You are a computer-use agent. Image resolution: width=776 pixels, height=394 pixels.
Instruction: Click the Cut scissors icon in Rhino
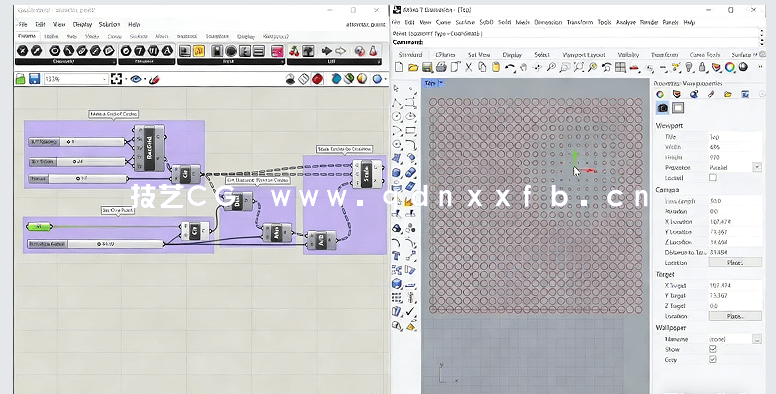point(468,67)
